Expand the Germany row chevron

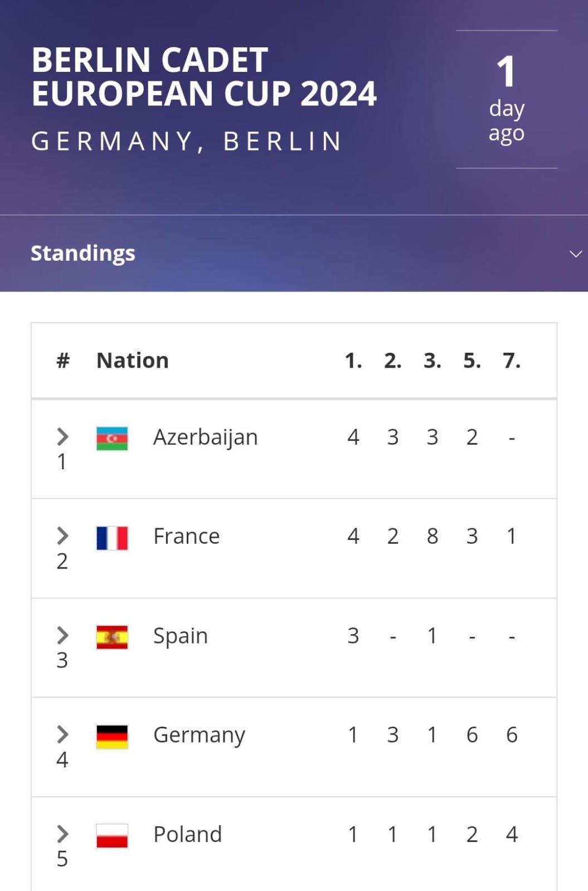click(62, 734)
